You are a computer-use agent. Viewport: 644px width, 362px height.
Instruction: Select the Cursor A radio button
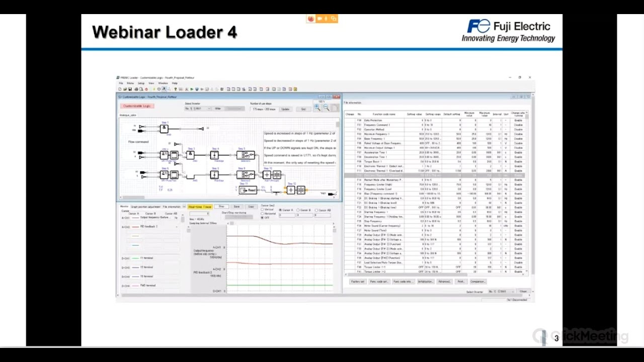(x=280, y=210)
